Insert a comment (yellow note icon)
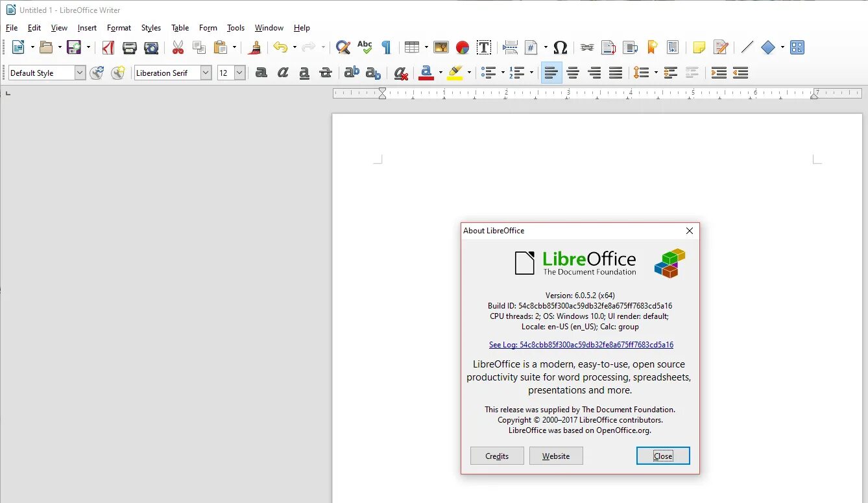The width and height of the screenshot is (868, 503). pos(699,47)
